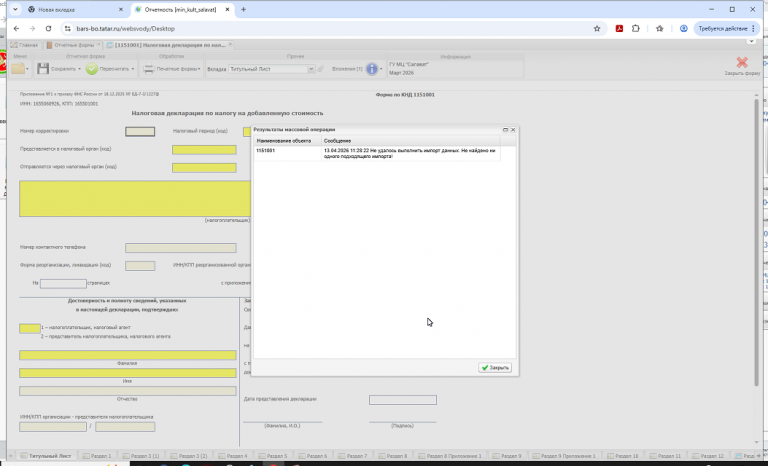Open the Раздел 3 (1) sheet tab

pos(141,456)
